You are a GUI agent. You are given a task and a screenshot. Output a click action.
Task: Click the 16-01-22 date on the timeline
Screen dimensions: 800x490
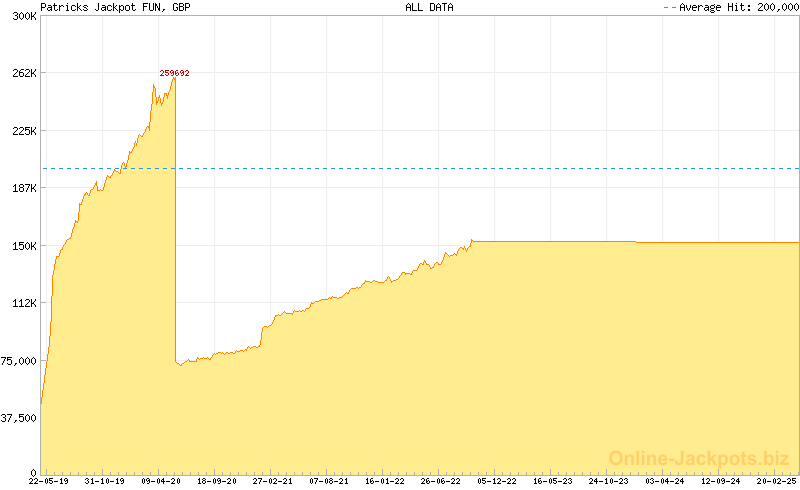(x=386, y=481)
